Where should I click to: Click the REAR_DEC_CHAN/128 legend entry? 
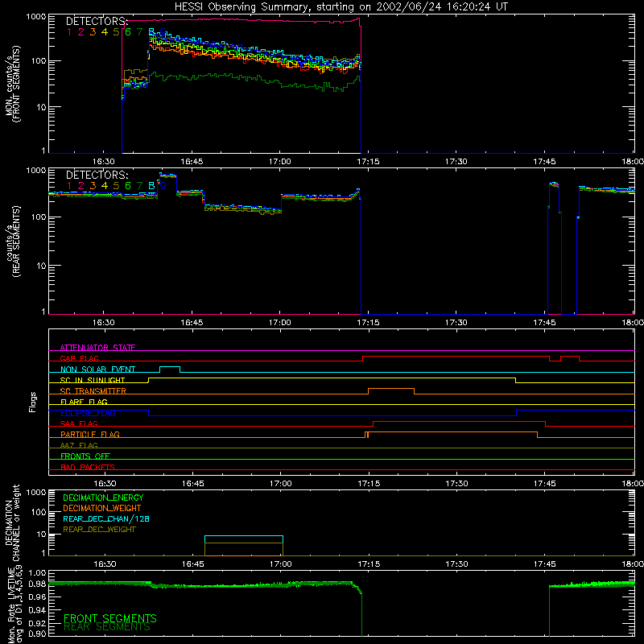106,519
